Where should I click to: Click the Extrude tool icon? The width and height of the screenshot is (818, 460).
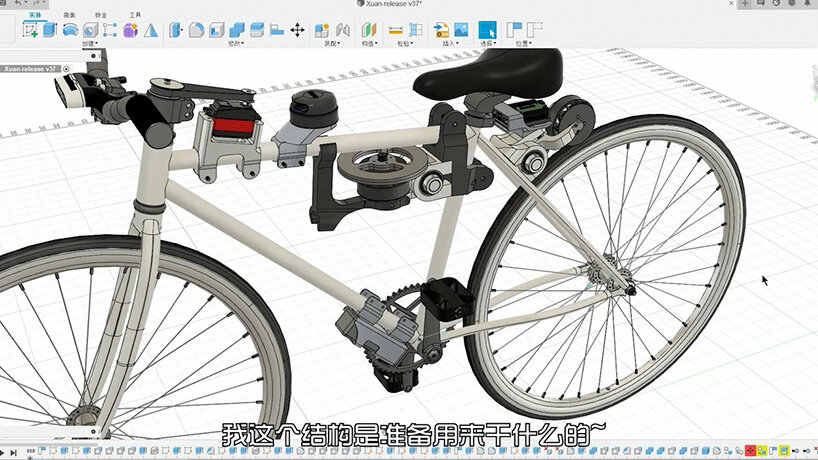click(x=50, y=29)
